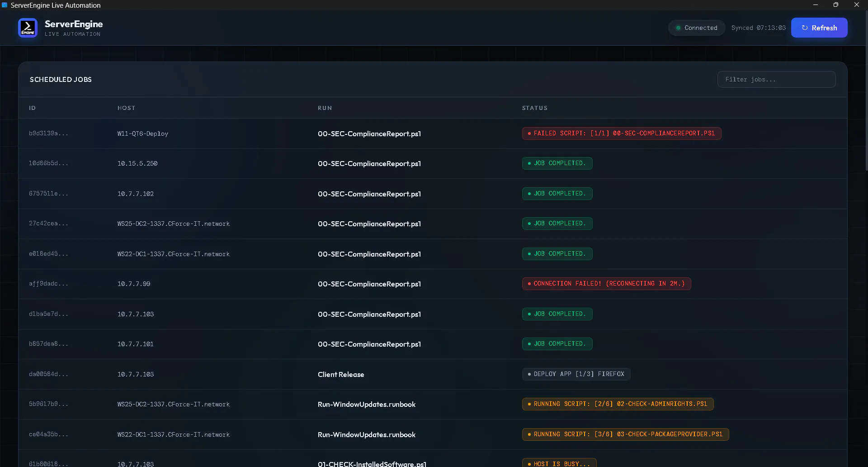The height and width of the screenshot is (467, 868).
Task: Click the Synced 07:13:03 timestamp
Action: coord(758,28)
